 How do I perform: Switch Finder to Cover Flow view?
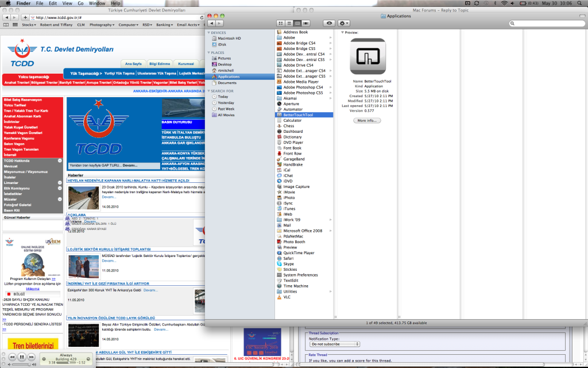pyautogui.click(x=306, y=23)
